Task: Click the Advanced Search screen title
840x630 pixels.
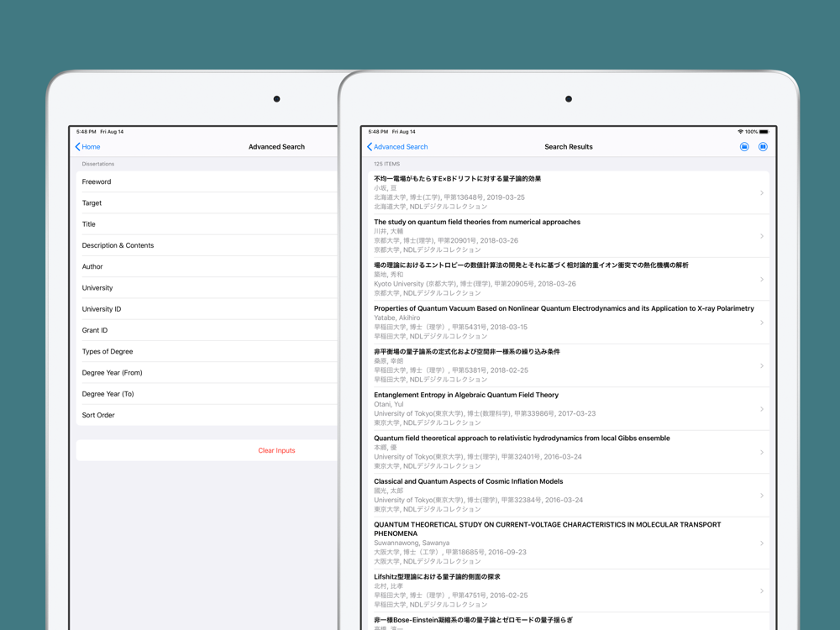Action: click(276, 147)
